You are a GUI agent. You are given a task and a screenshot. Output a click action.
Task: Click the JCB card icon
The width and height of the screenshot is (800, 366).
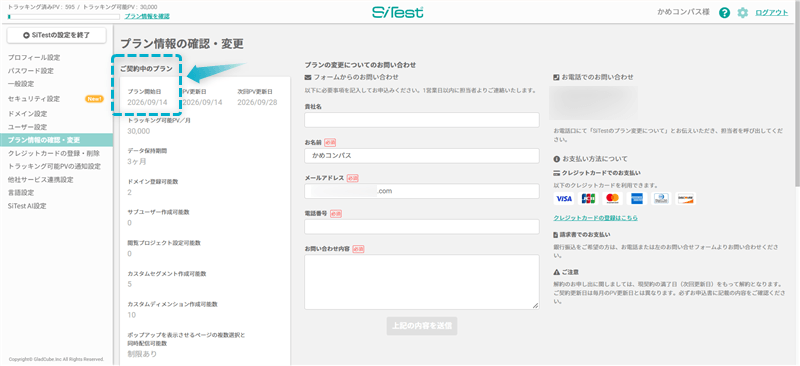click(588, 199)
